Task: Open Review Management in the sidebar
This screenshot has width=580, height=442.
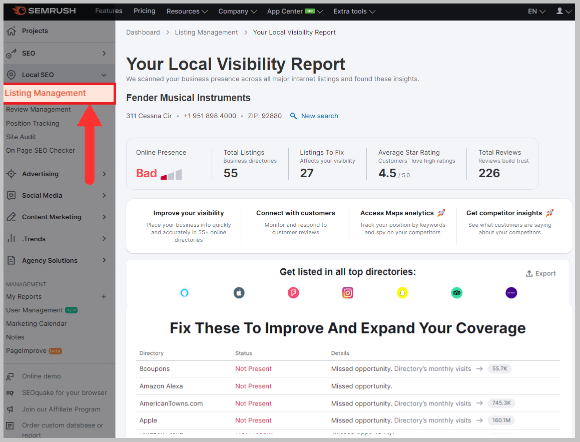Action: [x=38, y=109]
